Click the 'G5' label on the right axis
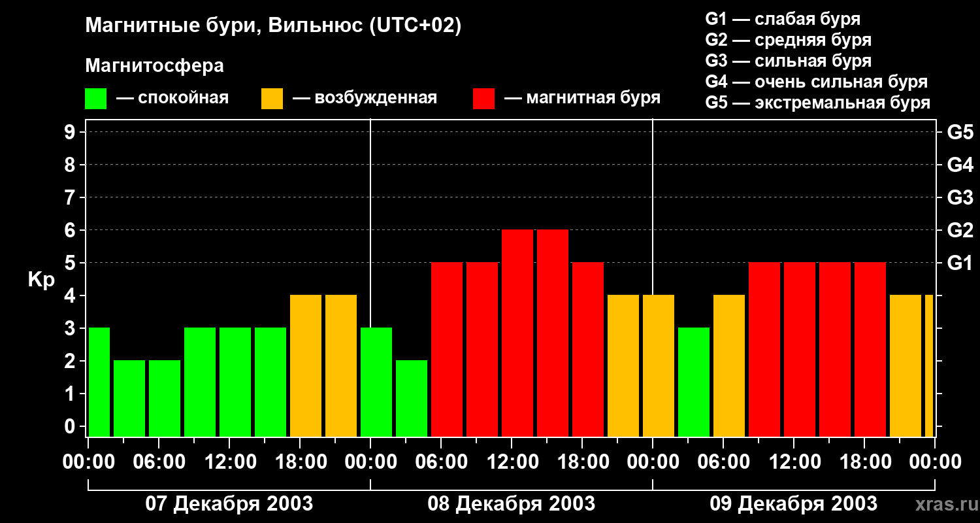 tap(960, 132)
